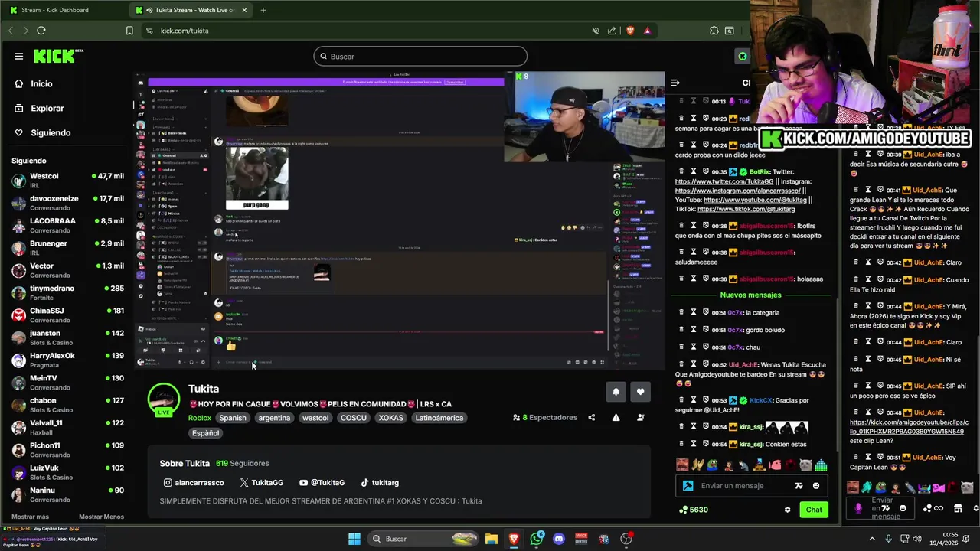The width and height of the screenshot is (980, 551).
Task: Click the browser address bar URL
Action: tap(185, 31)
